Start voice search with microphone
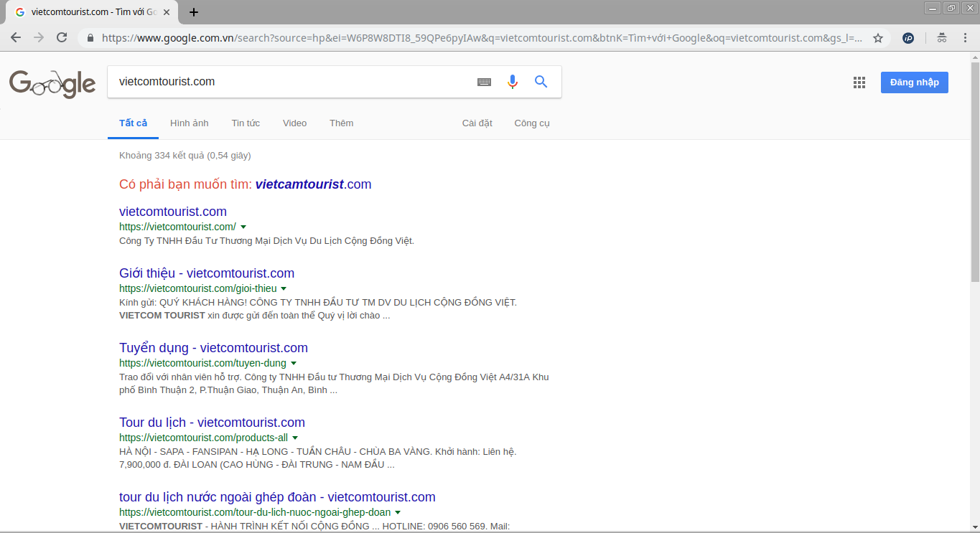The image size is (980, 533). point(513,82)
